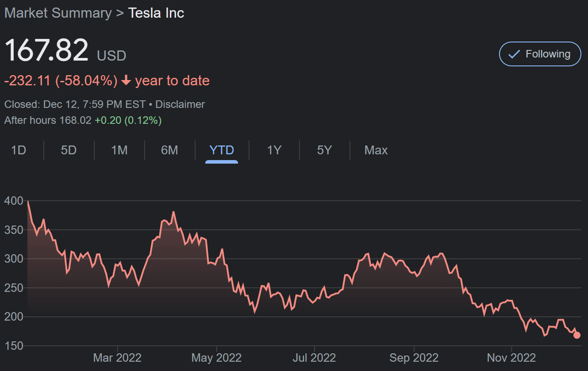Click the red down arrow icon
588x371 pixels.
pyautogui.click(x=126, y=80)
